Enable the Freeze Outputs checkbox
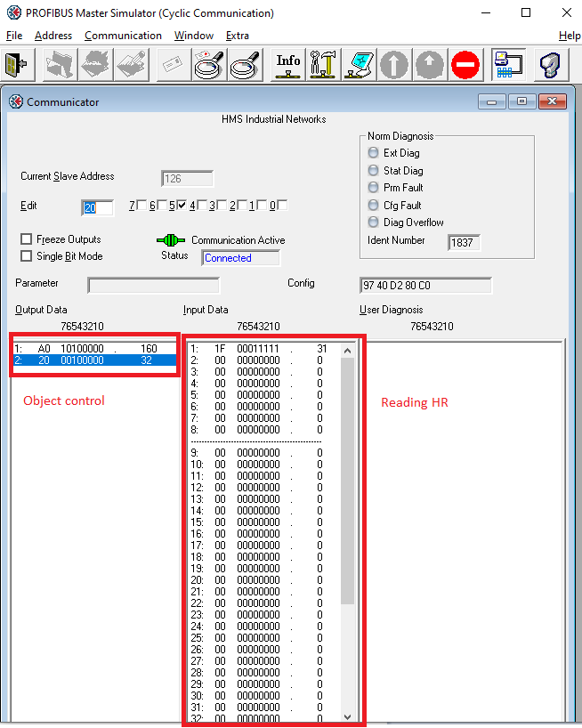 tap(27, 239)
